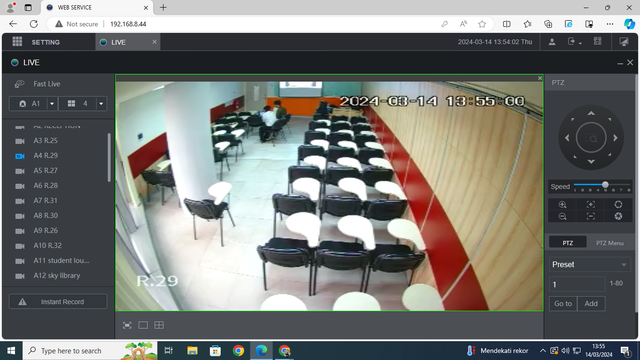Click the taskbar volume icon
Screen dimensions: 640x360
[565, 351]
